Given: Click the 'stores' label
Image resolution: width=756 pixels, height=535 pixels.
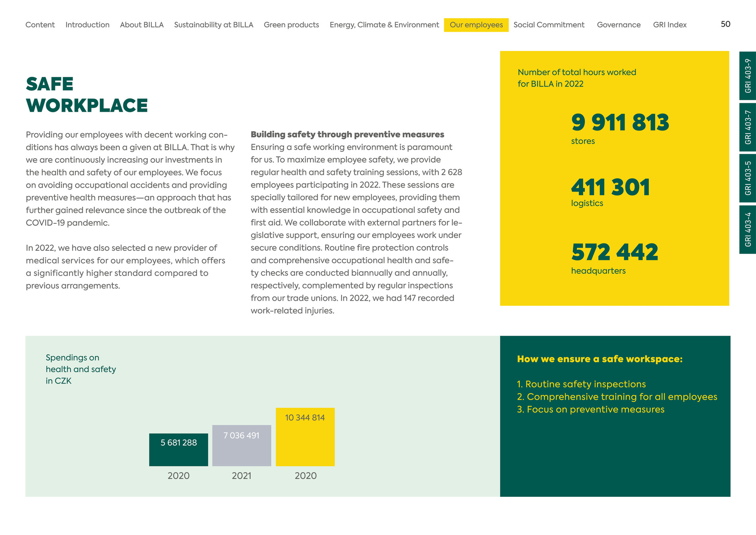Looking at the screenshot, I should click(583, 141).
